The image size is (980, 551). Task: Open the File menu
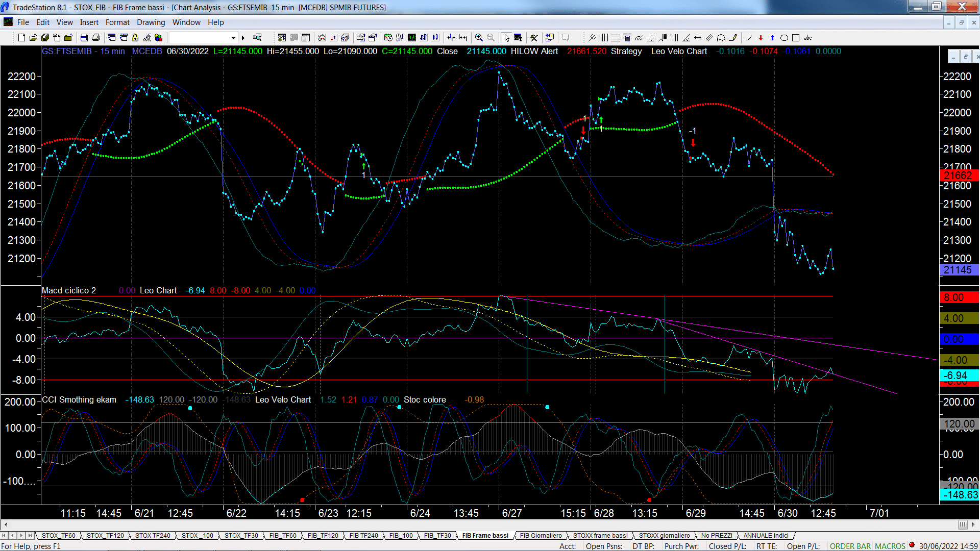tap(23, 22)
